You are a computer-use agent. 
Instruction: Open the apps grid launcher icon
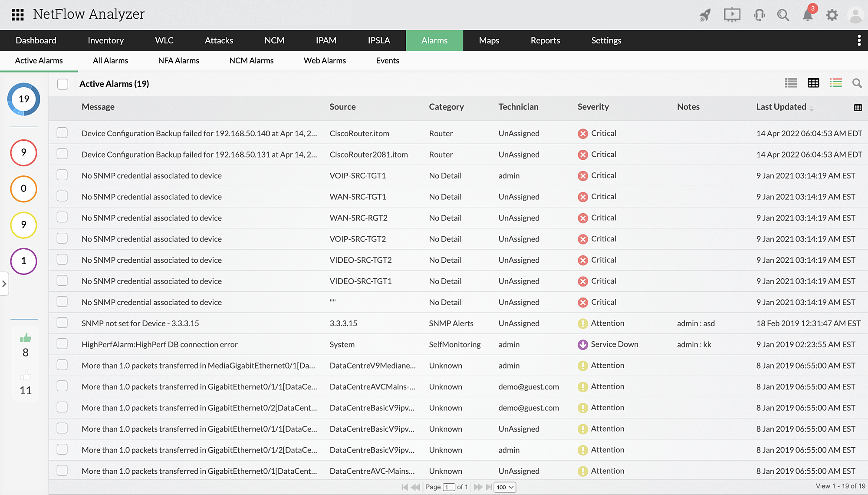coord(17,15)
